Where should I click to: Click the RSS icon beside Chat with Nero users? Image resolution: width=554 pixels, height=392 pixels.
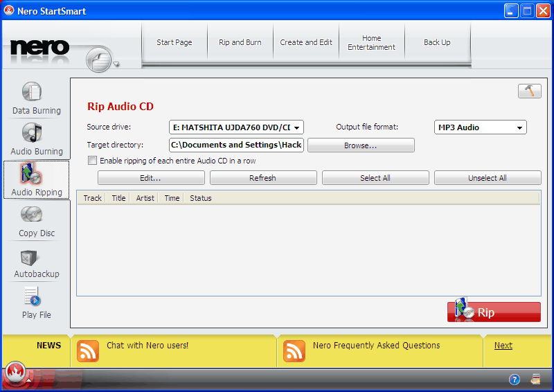tap(88, 351)
